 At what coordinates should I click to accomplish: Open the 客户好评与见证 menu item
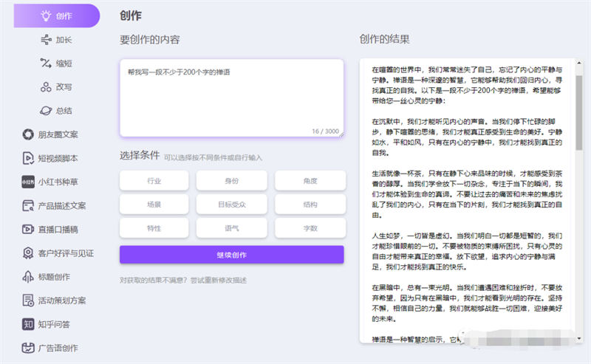[66, 253]
